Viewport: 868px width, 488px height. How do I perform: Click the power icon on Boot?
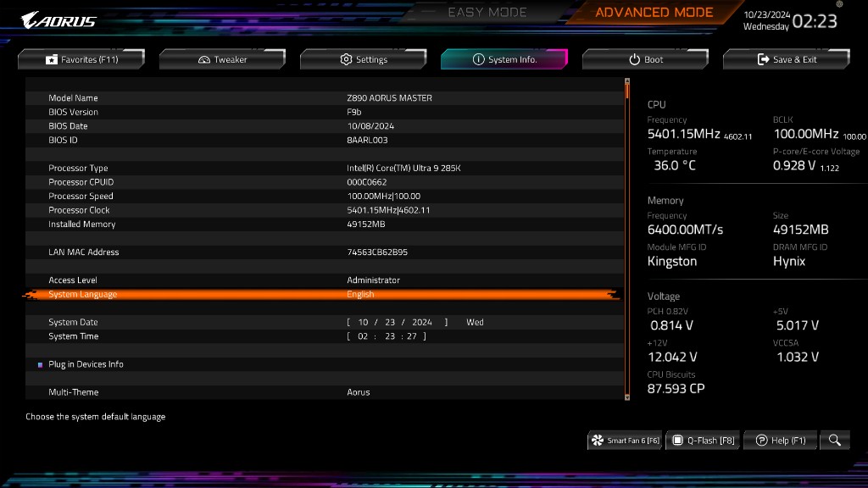coord(634,59)
